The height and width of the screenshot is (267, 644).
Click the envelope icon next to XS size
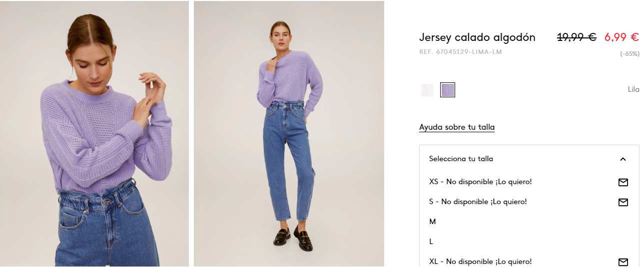[623, 182]
